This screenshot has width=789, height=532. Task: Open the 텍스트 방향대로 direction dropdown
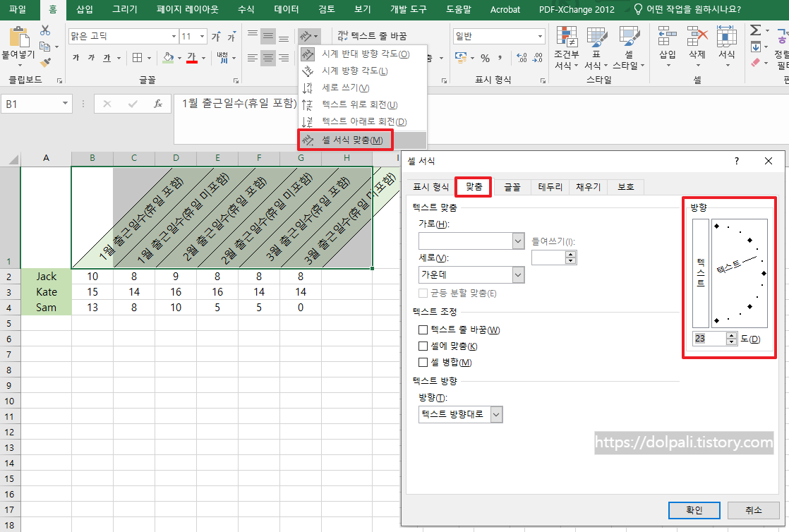click(496, 414)
